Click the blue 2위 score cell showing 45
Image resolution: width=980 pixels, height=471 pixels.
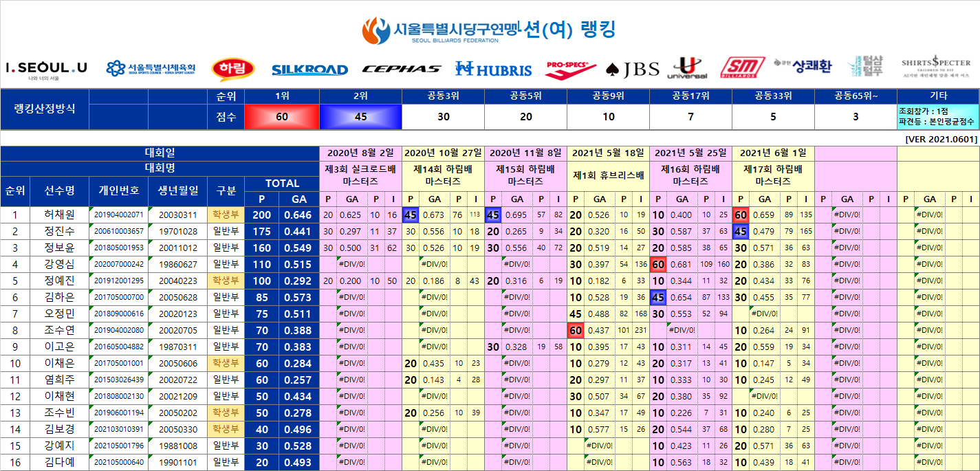[x=360, y=117]
